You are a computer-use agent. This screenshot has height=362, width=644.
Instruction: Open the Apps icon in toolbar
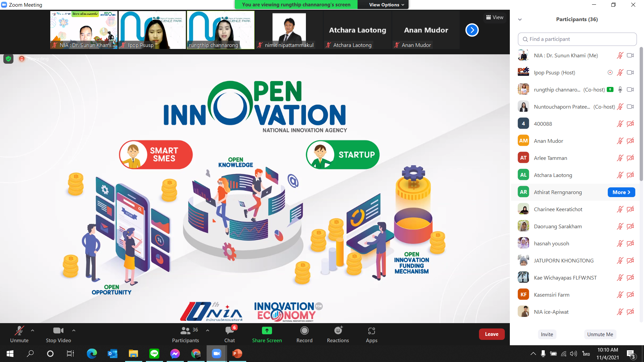pos(371,331)
